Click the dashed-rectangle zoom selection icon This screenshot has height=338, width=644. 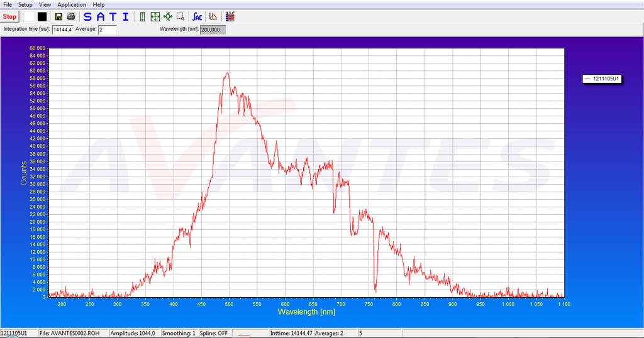[180, 17]
